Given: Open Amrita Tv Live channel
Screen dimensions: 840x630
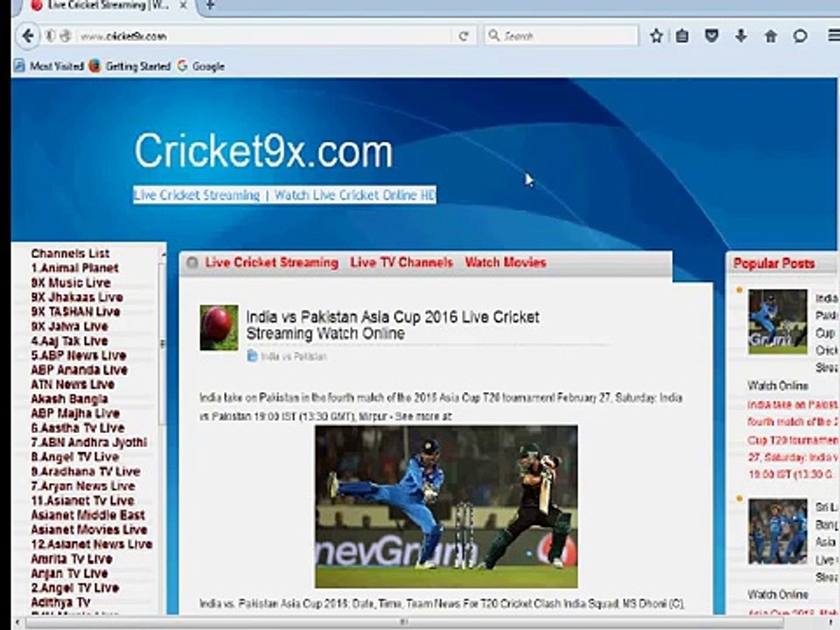Looking at the screenshot, I should [72, 558].
